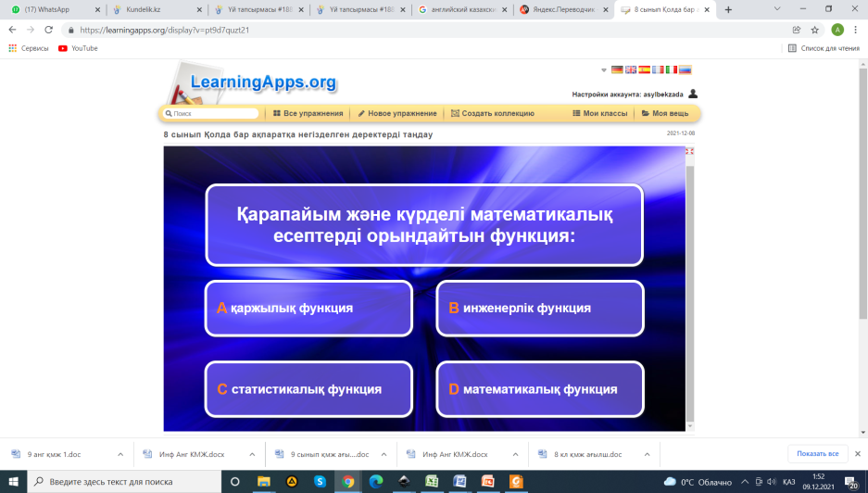Open Новое упражнение menu
Image resolution: width=868 pixels, height=493 pixels.
396,113
